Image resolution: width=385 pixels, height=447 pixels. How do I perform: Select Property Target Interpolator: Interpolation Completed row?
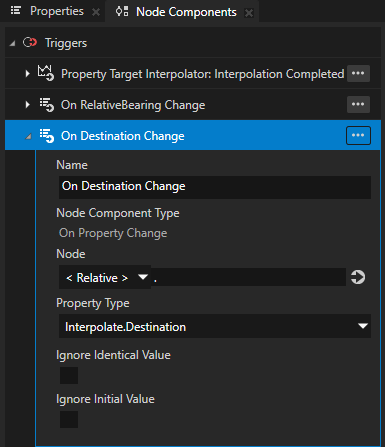(193, 74)
